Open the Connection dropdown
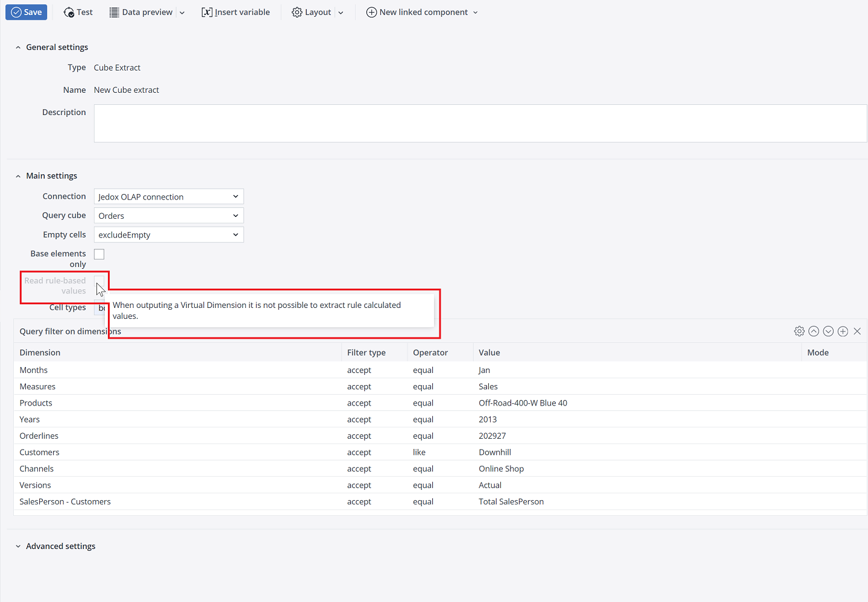Image resolution: width=868 pixels, height=602 pixels. (x=169, y=196)
